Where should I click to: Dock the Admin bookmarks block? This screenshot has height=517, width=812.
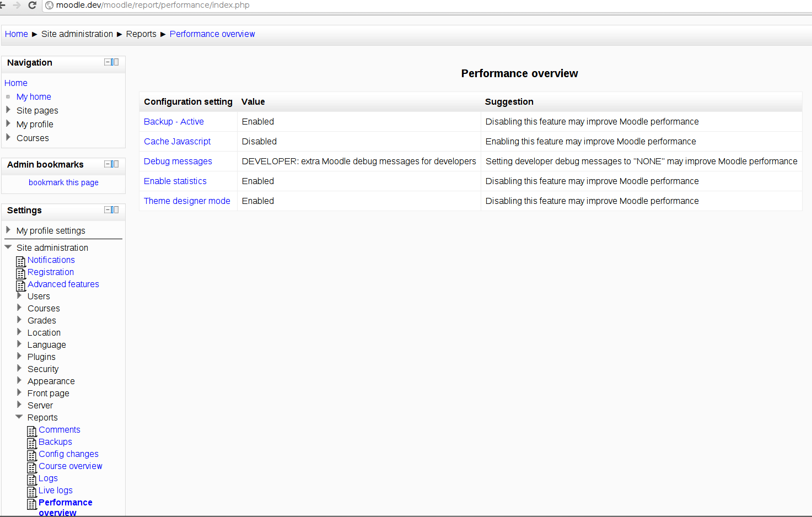[115, 164]
